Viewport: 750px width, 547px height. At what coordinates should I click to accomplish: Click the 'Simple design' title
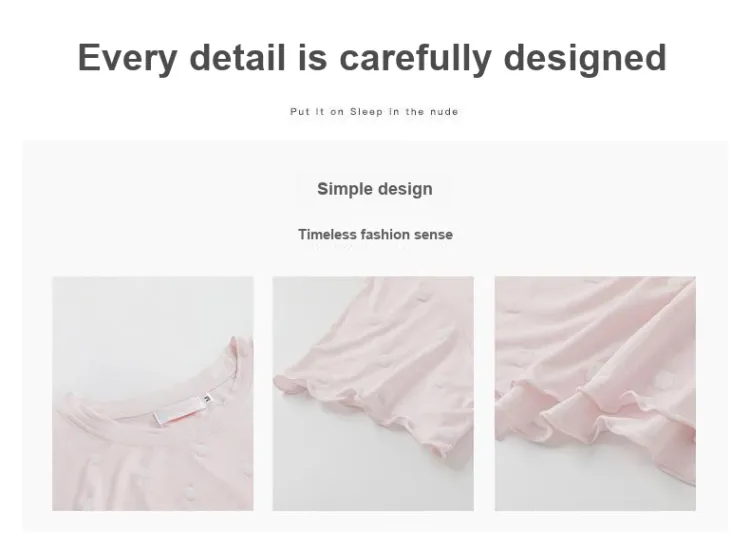(x=375, y=188)
